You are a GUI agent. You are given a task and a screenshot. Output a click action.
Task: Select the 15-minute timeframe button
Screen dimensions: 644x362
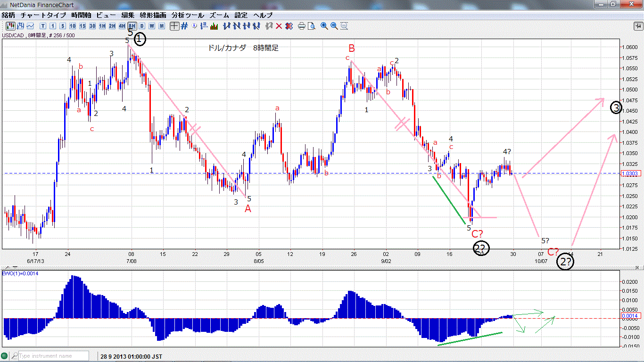(83, 26)
